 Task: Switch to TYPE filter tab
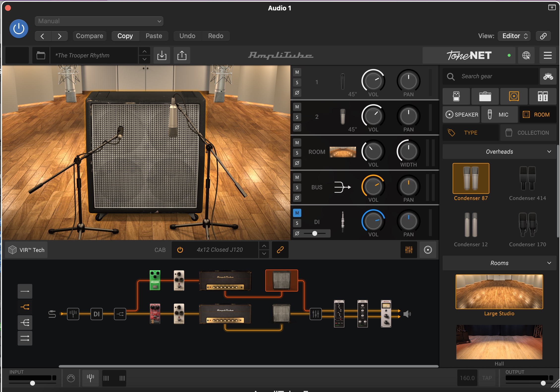471,133
